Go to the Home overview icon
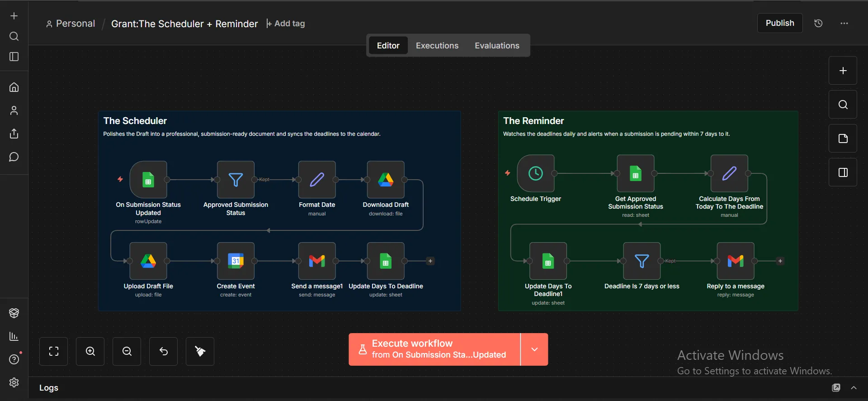Image resolution: width=868 pixels, height=401 pixels. pos(14,87)
